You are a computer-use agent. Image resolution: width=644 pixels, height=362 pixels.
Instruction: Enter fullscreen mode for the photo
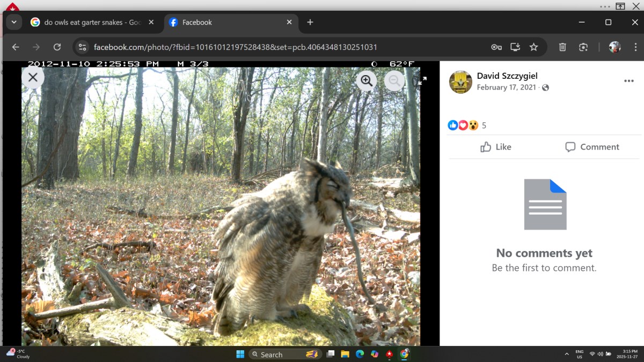[422, 80]
